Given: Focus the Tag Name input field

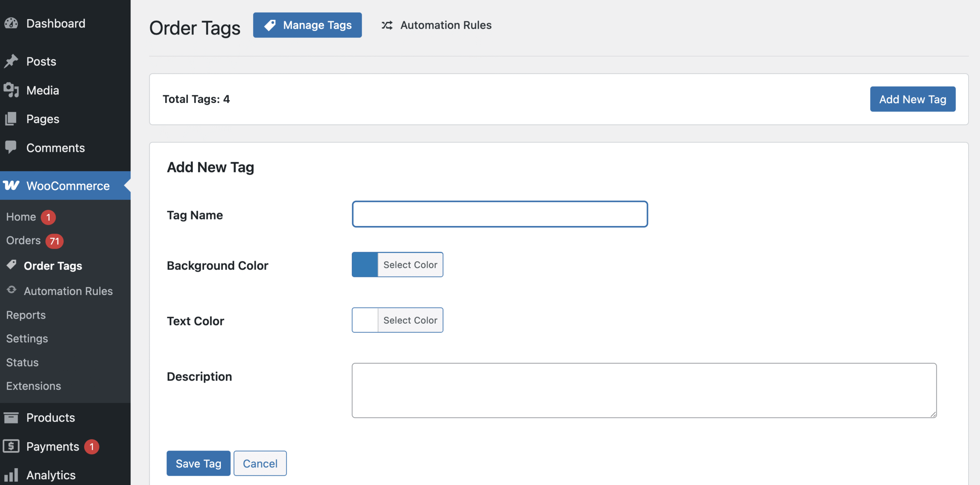Looking at the screenshot, I should click(x=500, y=214).
